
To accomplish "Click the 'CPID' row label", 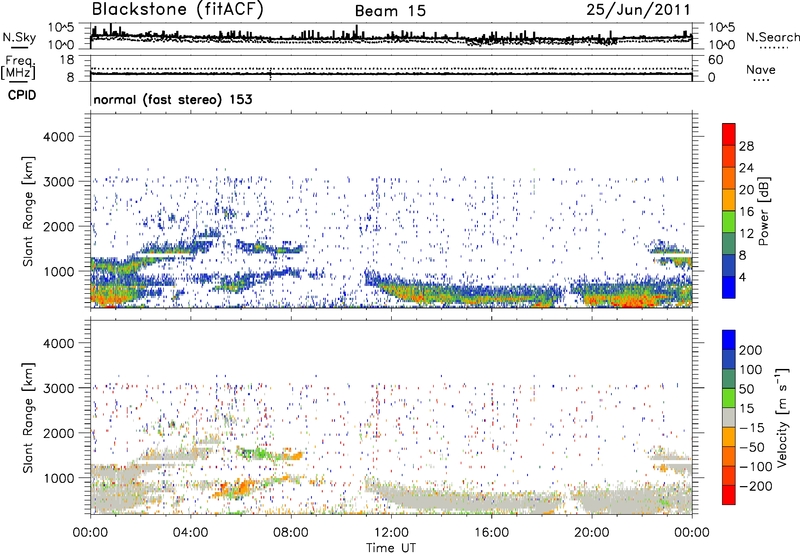I will click(22, 95).
